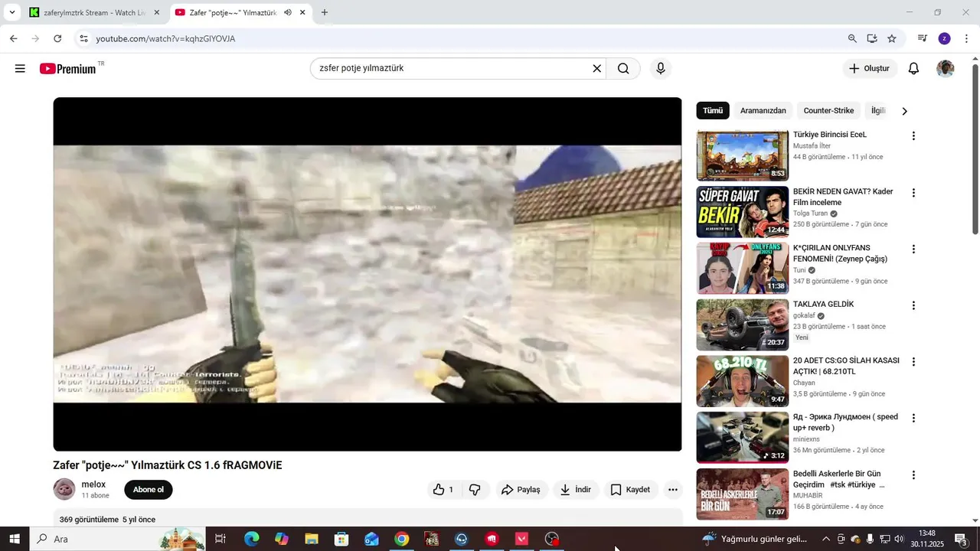Image resolution: width=980 pixels, height=551 pixels.
Task: Open Chrome zoom magnifier in address bar
Action: pyautogui.click(x=852, y=38)
